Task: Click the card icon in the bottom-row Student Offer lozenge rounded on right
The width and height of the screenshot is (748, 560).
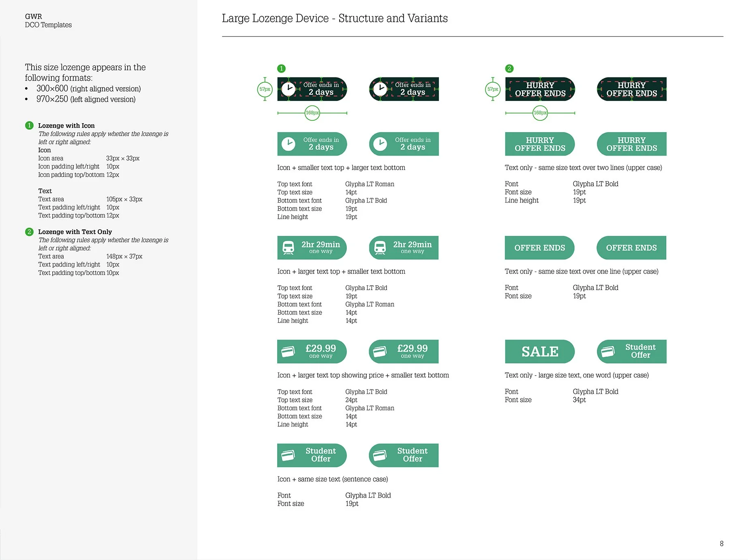Action: click(288, 455)
